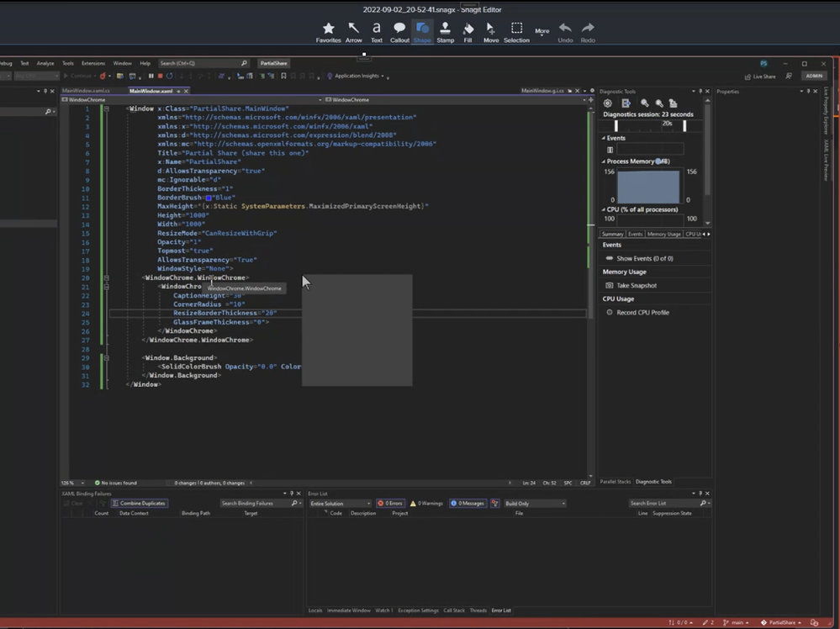Click the Fill tool icon

tap(468, 31)
